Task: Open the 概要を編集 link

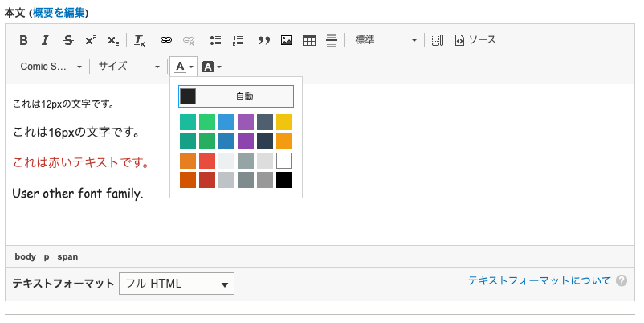Action: (x=59, y=13)
